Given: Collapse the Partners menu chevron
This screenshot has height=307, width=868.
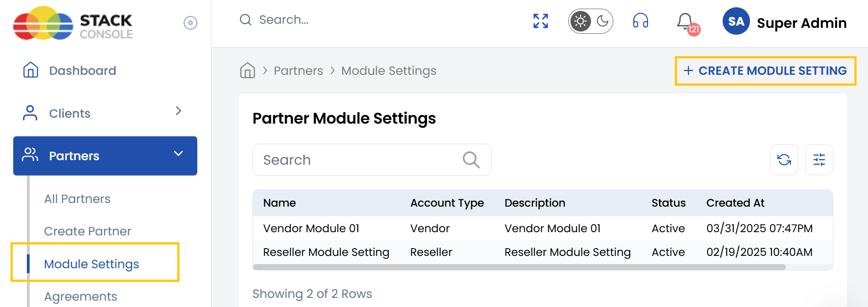Looking at the screenshot, I should tap(178, 154).
